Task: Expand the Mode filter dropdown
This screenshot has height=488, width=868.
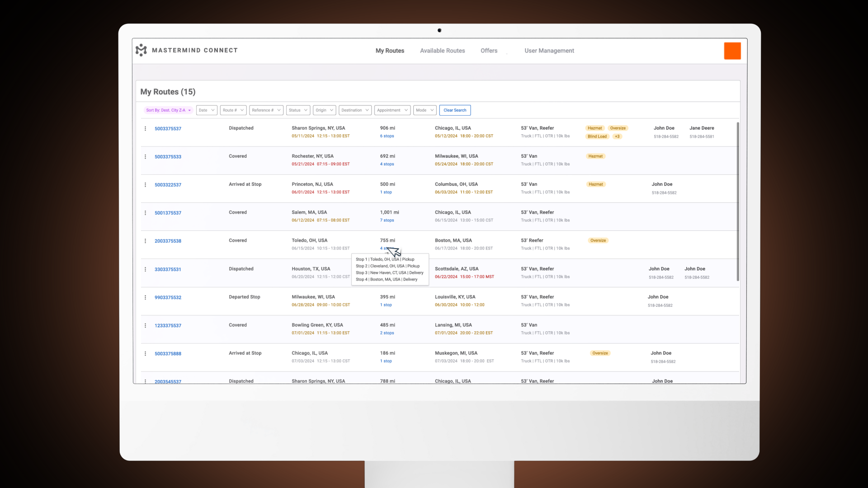Action: (425, 110)
